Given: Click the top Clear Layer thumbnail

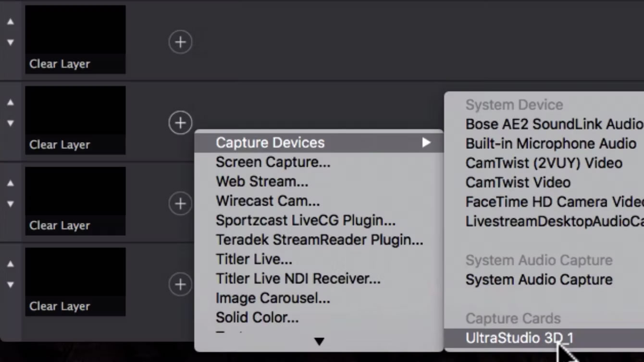Looking at the screenshot, I should click(x=75, y=39).
